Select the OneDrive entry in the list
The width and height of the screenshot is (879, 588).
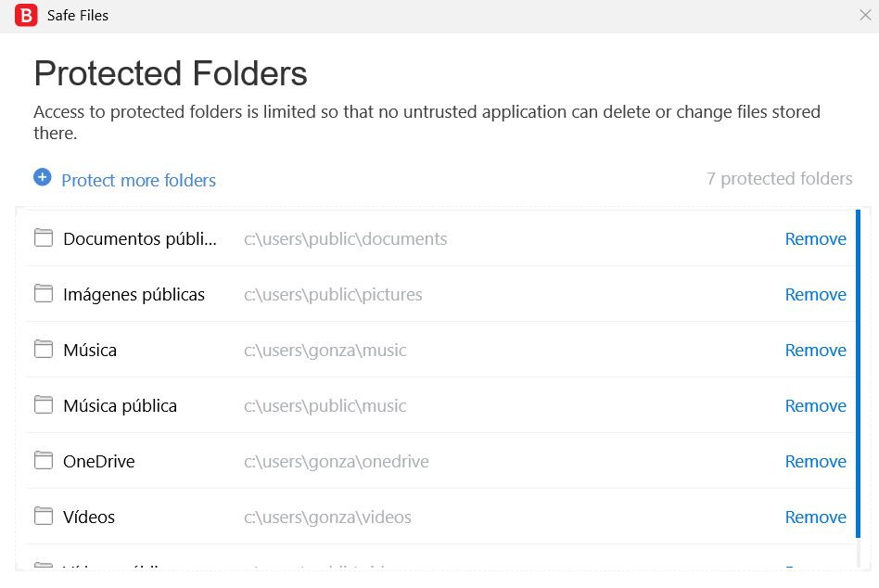pos(99,462)
